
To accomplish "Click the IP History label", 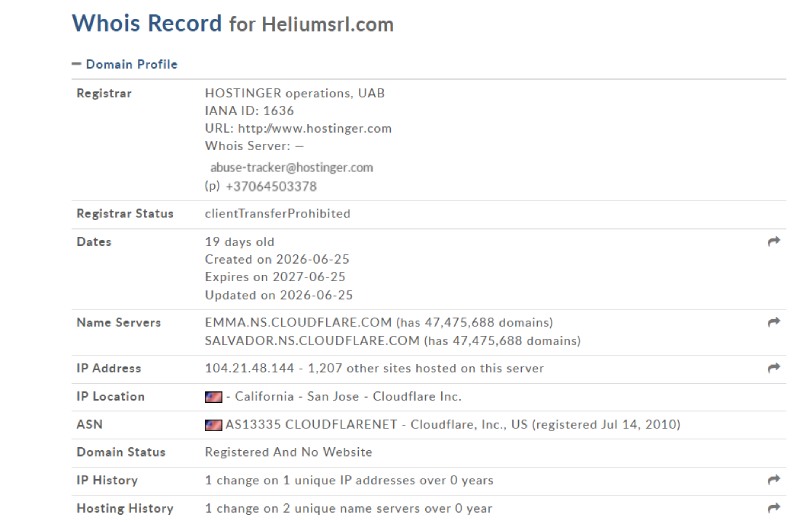I will pos(107,480).
